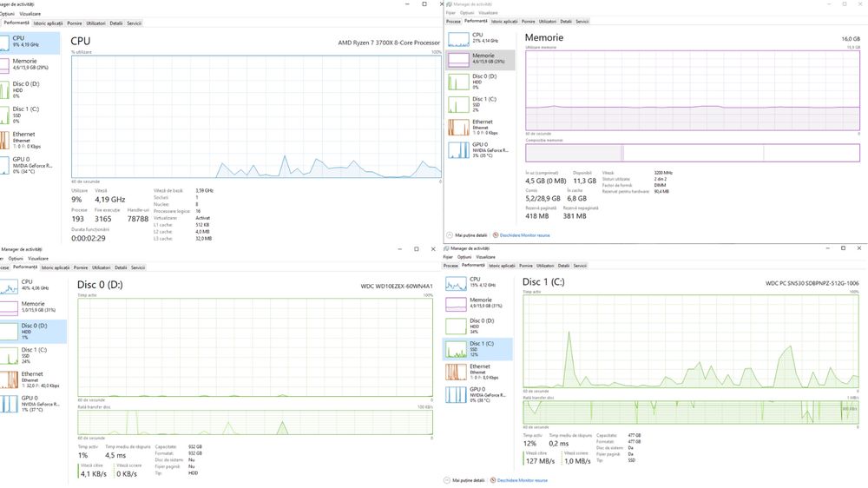Click the 11,3 GB available memory value
The width and height of the screenshot is (868, 488).
(584, 181)
